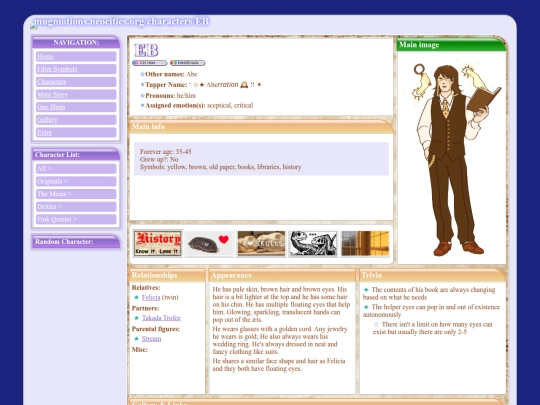The width and height of the screenshot is (540, 405).
Task: Click the sunlit yellow window stamp
Action: tap(365, 243)
